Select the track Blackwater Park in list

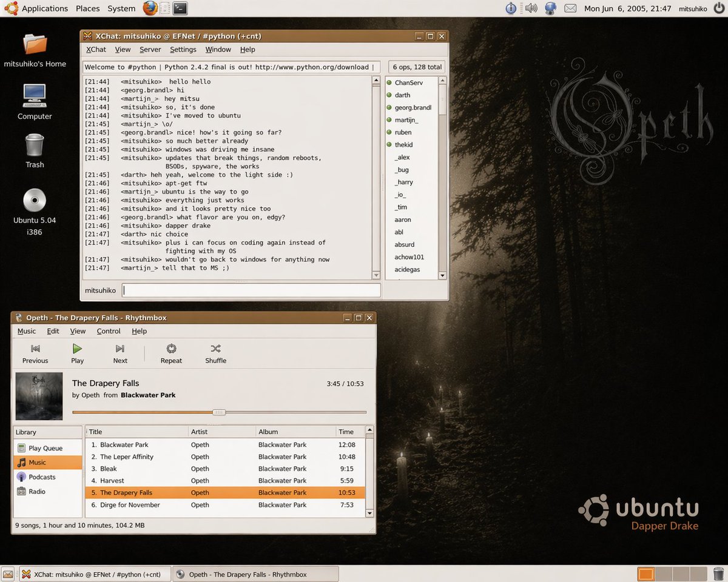[x=225, y=444]
